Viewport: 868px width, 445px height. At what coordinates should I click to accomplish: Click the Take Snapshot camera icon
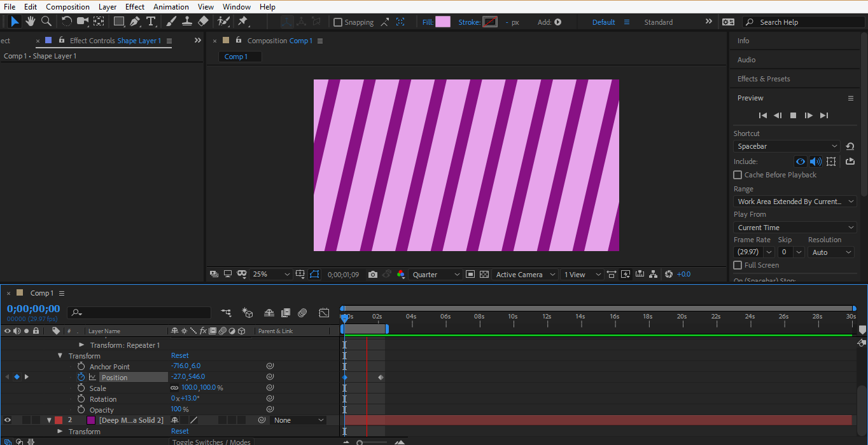click(x=373, y=275)
